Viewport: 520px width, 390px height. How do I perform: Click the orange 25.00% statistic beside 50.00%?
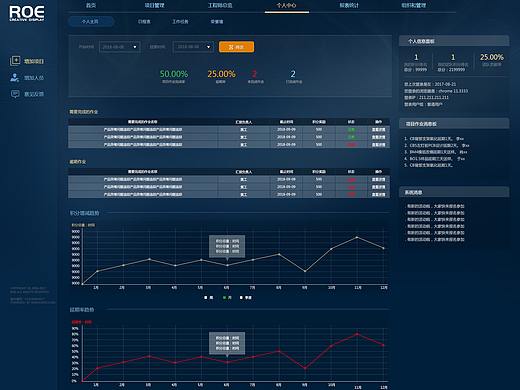pyautogui.click(x=221, y=74)
